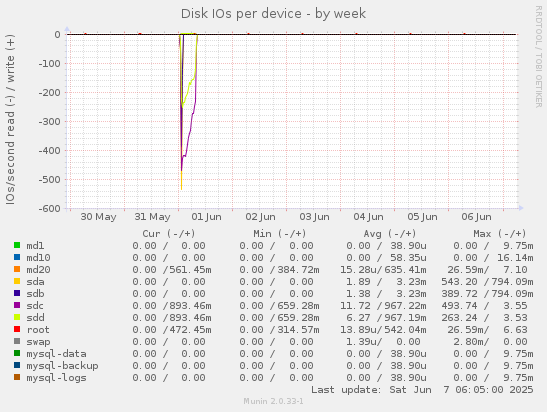Click the md20 current value 561.45m

click(190, 270)
